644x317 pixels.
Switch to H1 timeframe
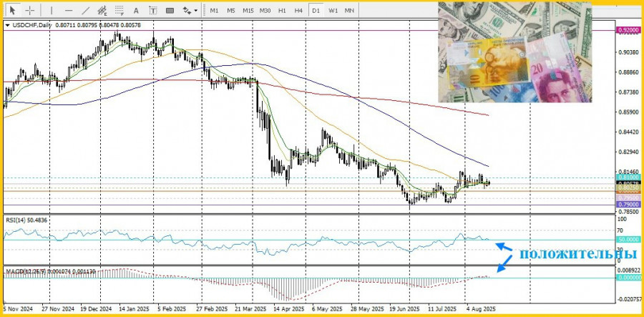(x=282, y=11)
